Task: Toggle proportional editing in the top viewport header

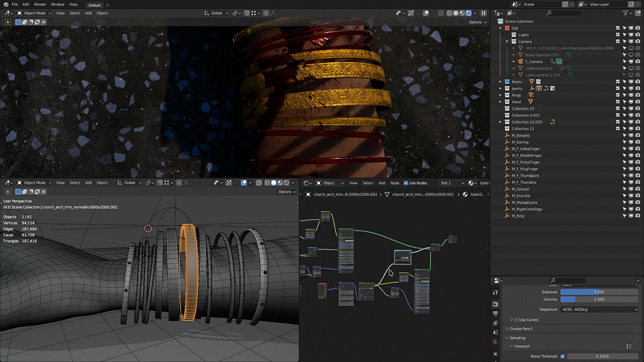Action: point(266,13)
